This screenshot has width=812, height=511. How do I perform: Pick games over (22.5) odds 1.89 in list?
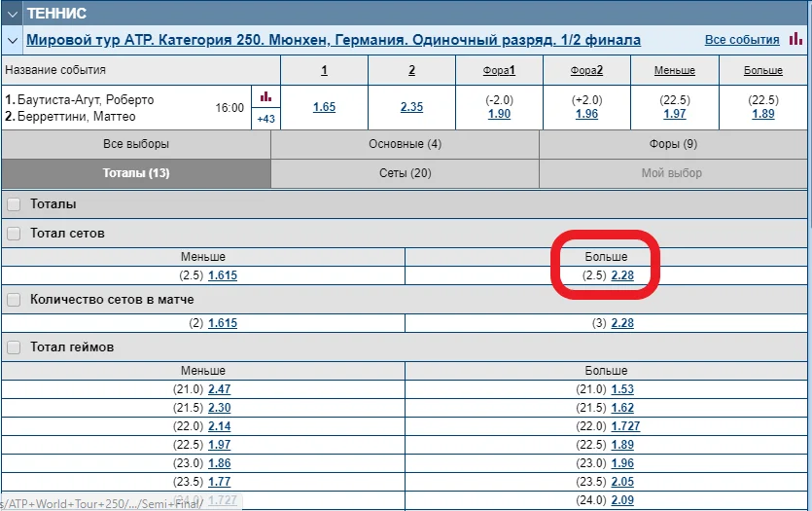tap(622, 445)
